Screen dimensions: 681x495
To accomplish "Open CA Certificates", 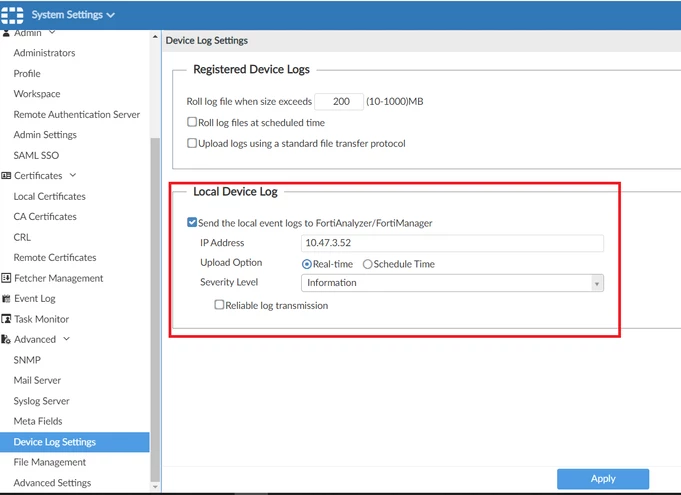I will click(x=45, y=217).
